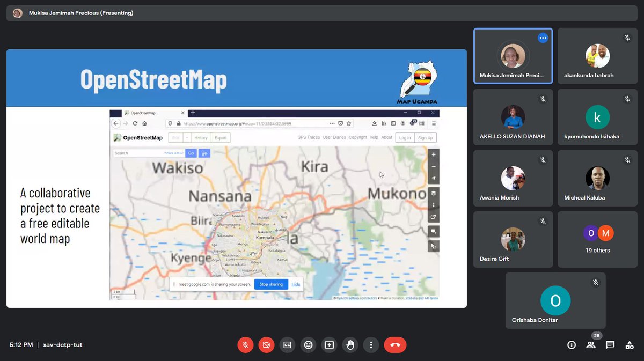Click the Go search button
The height and width of the screenshot is (361, 644).
(x=191, y=153)
